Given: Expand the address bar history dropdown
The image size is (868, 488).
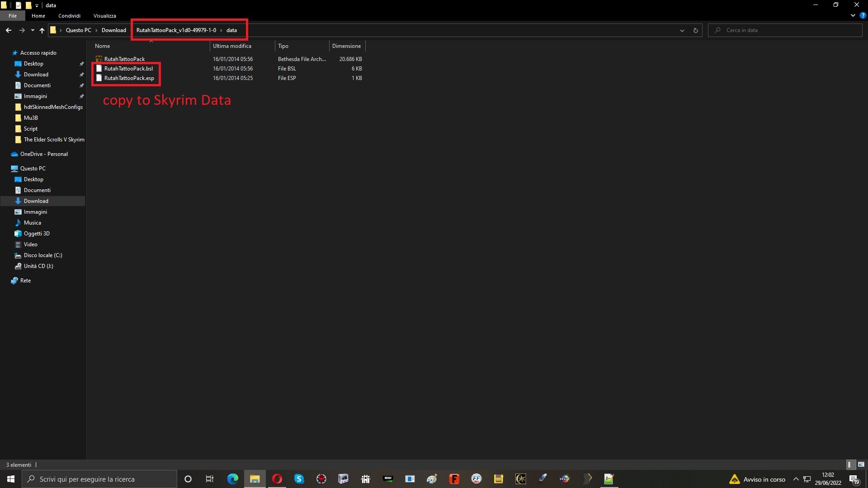Looking at the screenshot, I should 682,30.
